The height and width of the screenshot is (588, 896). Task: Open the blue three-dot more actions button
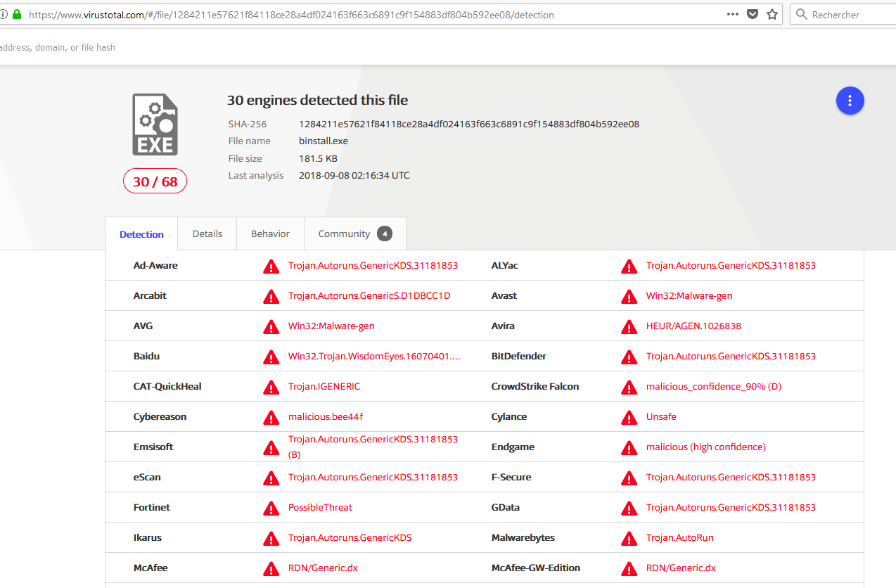point(850,101)
